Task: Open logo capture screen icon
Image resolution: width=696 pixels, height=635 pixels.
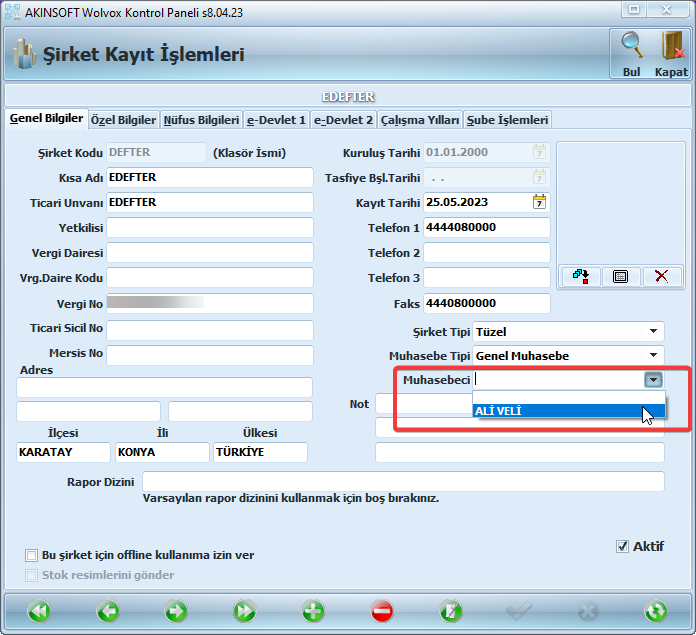Action: click(620, 276)
